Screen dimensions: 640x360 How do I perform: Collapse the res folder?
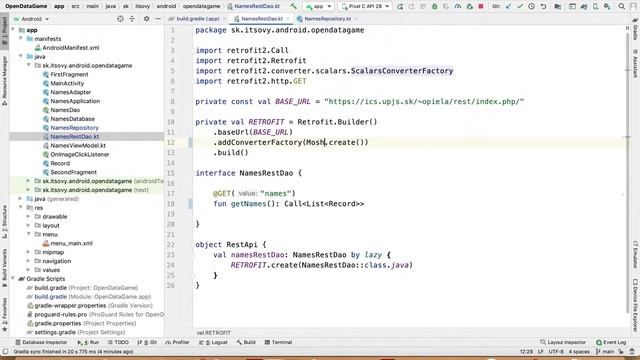coord(20,208)
